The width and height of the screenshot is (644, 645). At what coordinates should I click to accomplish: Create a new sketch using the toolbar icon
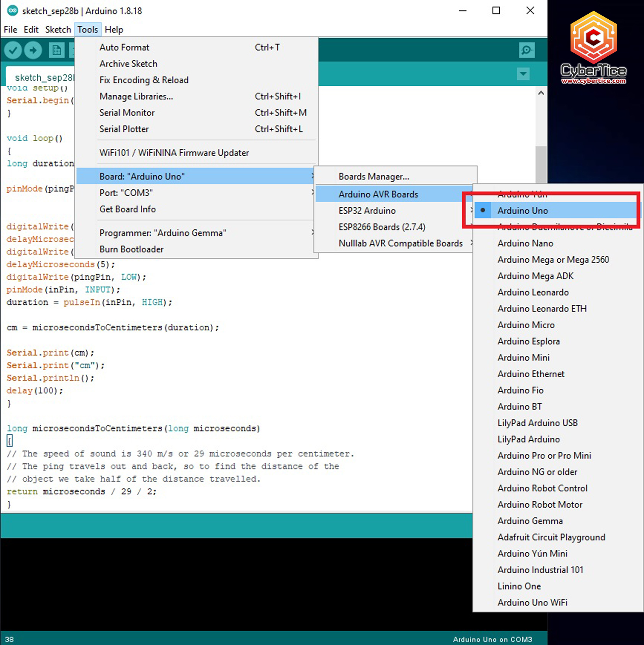(x=56, y=50)
